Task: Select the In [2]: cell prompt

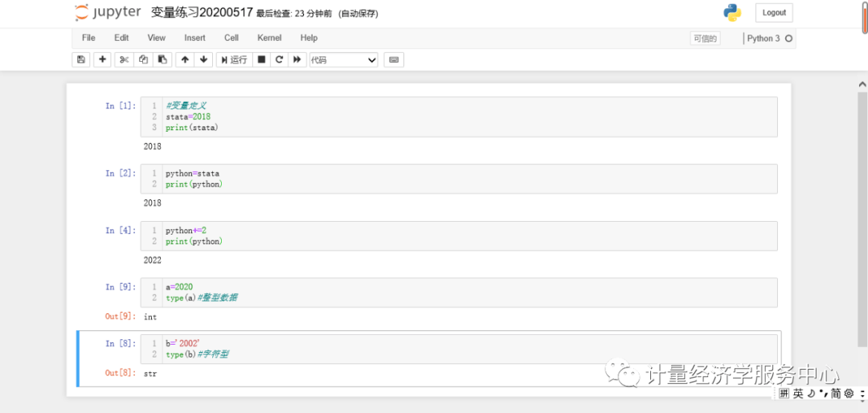Action: (x=120, y=174)
